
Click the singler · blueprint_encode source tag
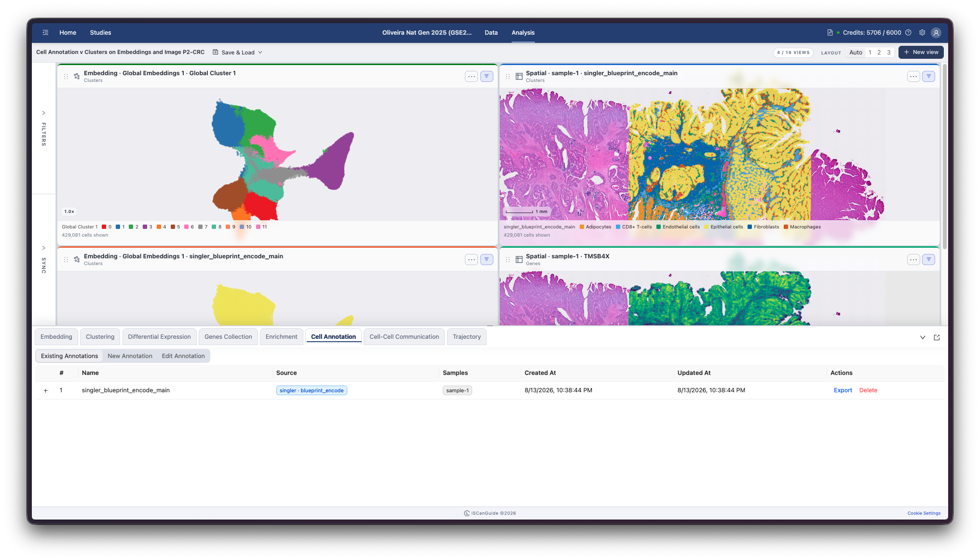[312, 390]
